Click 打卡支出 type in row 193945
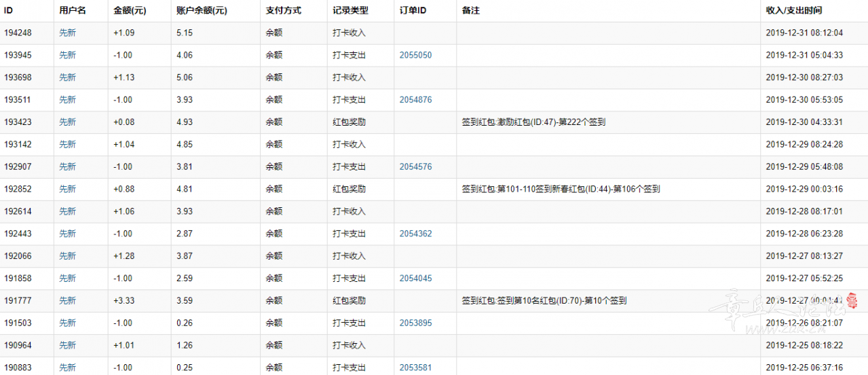 click(349, 55)
